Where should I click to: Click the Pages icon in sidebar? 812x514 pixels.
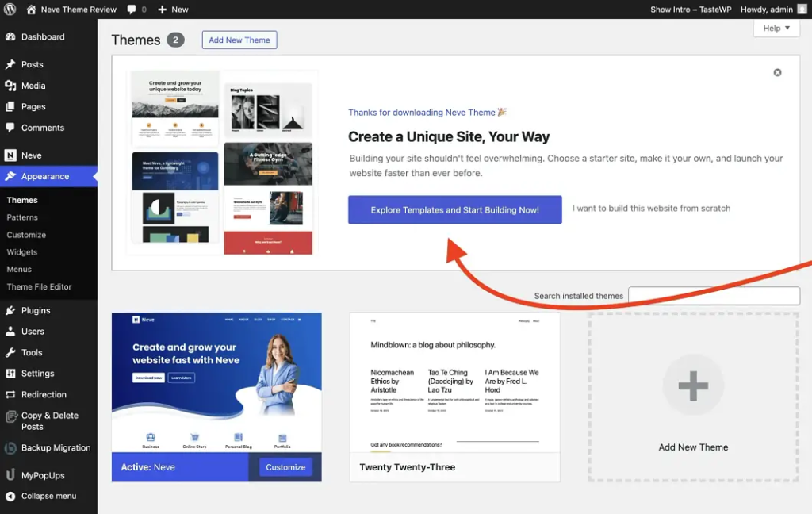[10, 106]
